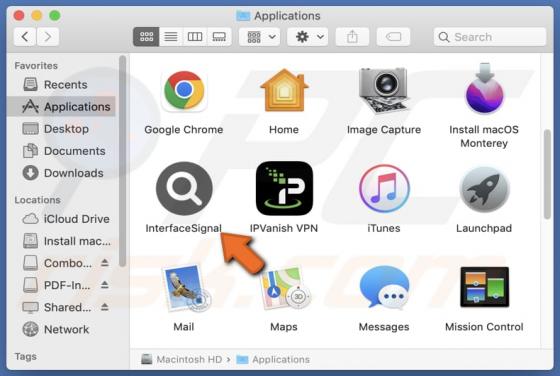Viewport: 560px width, 376px height.
Task: Click the file area vertical scrollbar
Action: [547, 174]
